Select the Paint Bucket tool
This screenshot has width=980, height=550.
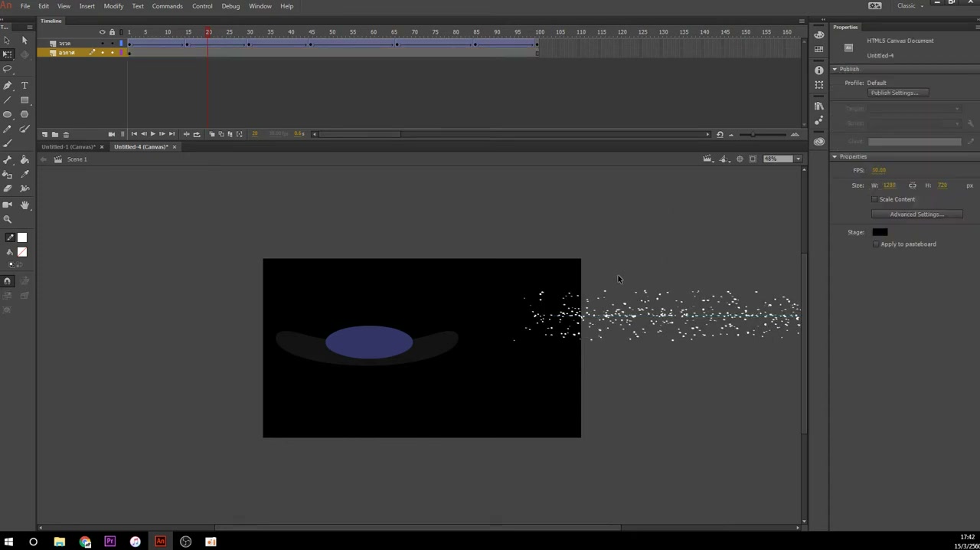(24, 159)
